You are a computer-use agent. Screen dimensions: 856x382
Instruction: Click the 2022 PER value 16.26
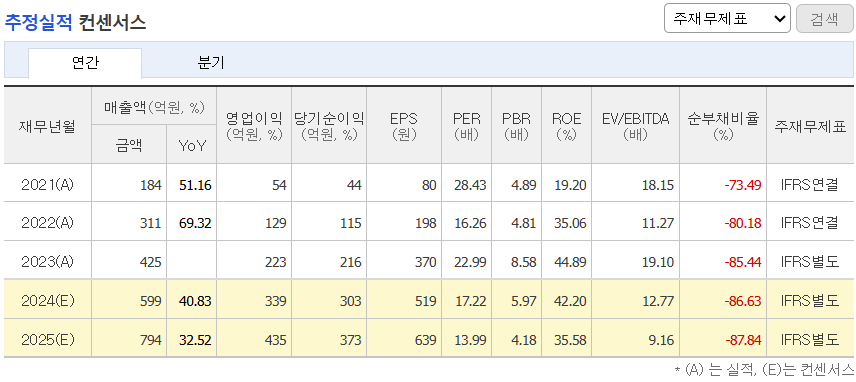(470, 224)
